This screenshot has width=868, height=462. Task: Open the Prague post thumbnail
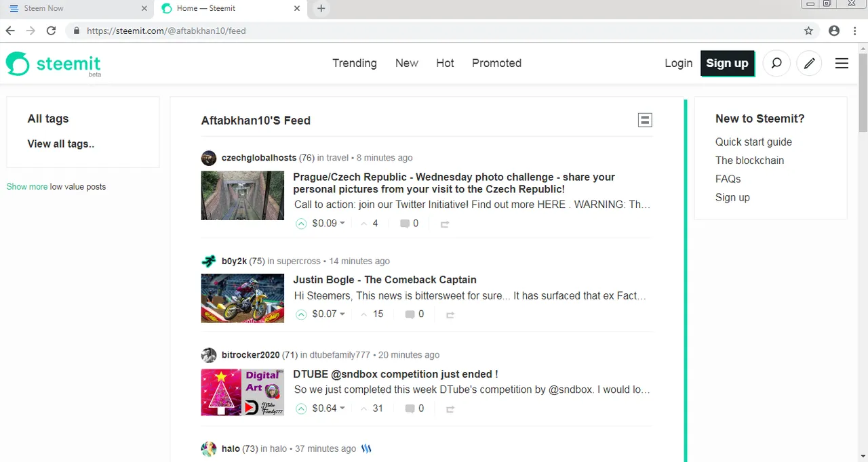242,195
